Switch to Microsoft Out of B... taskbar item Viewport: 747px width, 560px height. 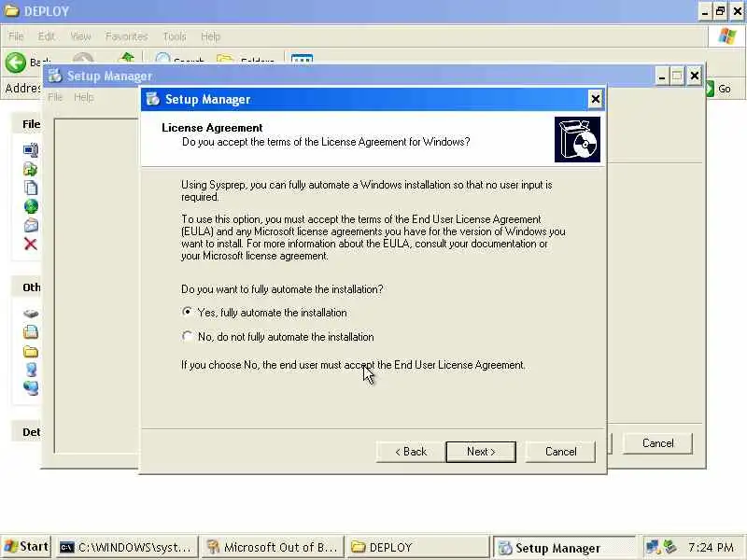pyautogui.click(x=272, y=547)
